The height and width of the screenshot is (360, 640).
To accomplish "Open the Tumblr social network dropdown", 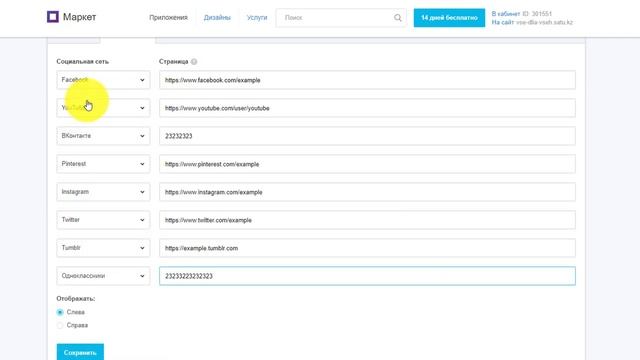I will [x=103, y=248].
